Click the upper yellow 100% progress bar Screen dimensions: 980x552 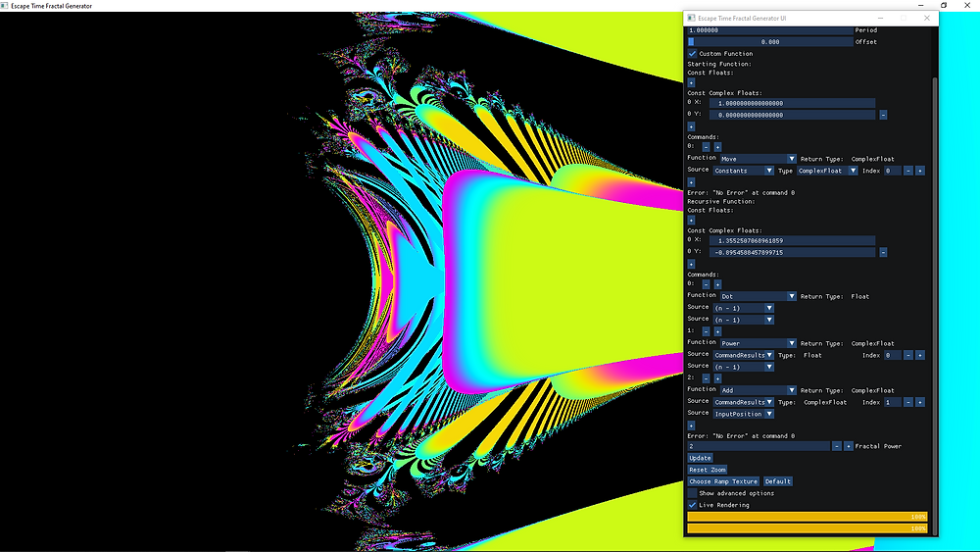(x=808, y=517)
